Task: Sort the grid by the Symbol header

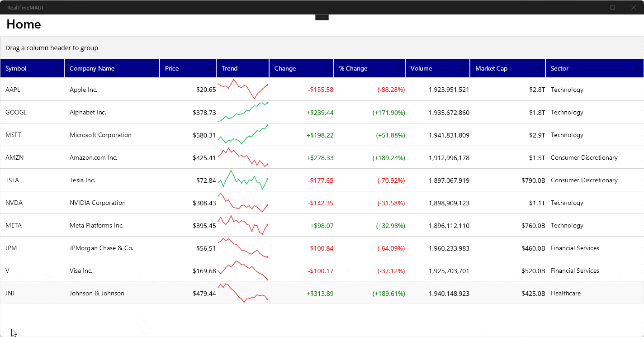Action: coord(15,68)
